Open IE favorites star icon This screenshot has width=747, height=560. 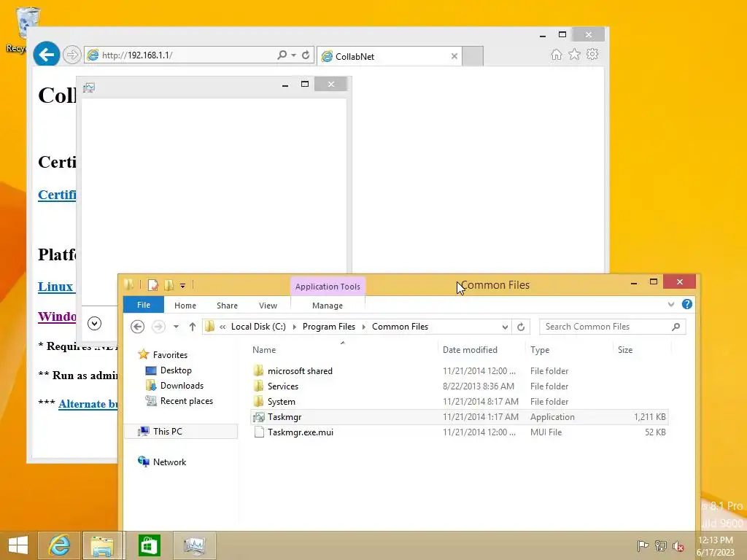[575, 54]
